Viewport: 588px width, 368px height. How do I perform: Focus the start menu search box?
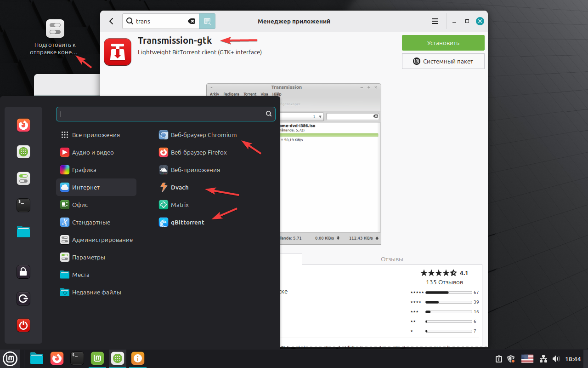[x=166, y=114]
